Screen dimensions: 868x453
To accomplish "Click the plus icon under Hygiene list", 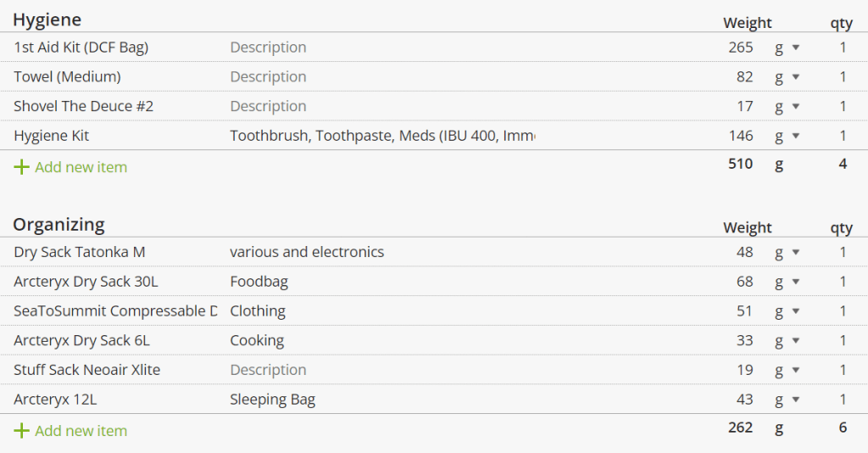I will (x=21, y=167).
